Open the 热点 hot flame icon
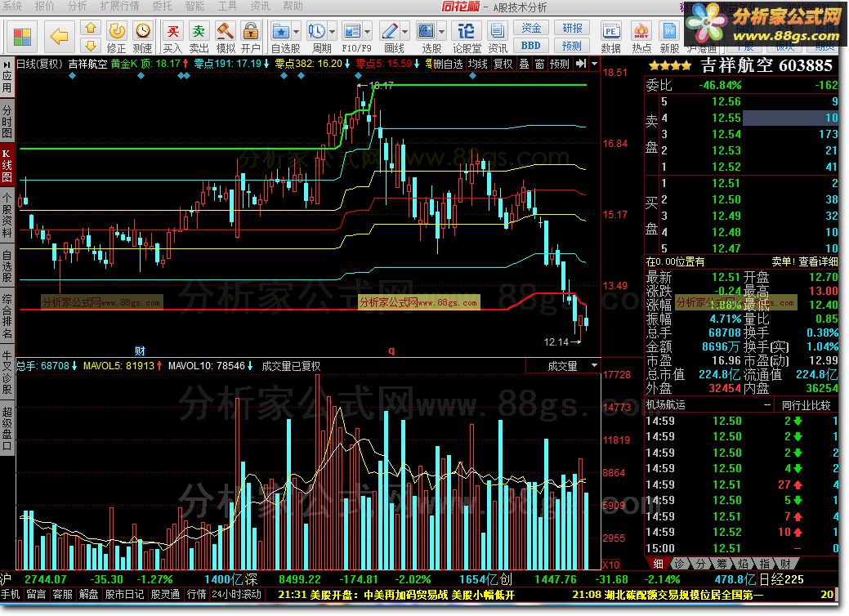Image resolution: width=849 pixels, height=616 pixels. 641,37
